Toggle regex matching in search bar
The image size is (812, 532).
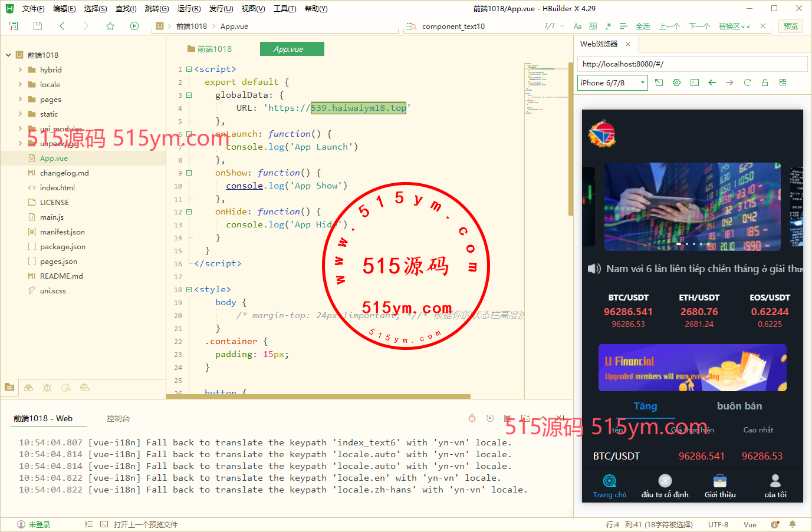[608, 27]
